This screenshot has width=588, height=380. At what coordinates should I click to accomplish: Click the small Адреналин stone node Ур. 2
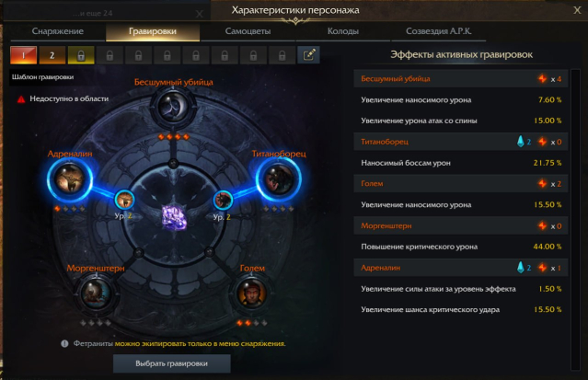pyautogui.click(x=124, y=200)
